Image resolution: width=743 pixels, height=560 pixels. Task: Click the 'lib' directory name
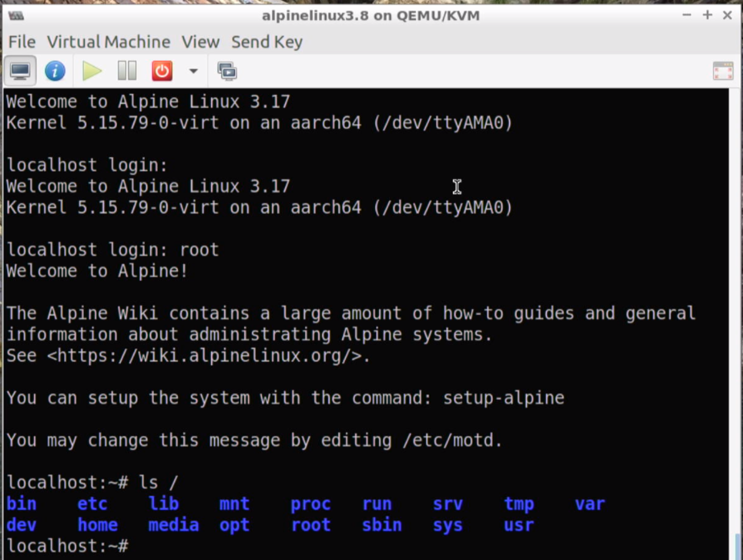(163, 504)
